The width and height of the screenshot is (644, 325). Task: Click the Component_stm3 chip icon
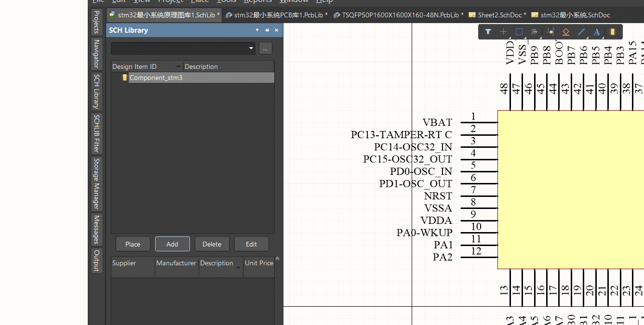point(125,78)
